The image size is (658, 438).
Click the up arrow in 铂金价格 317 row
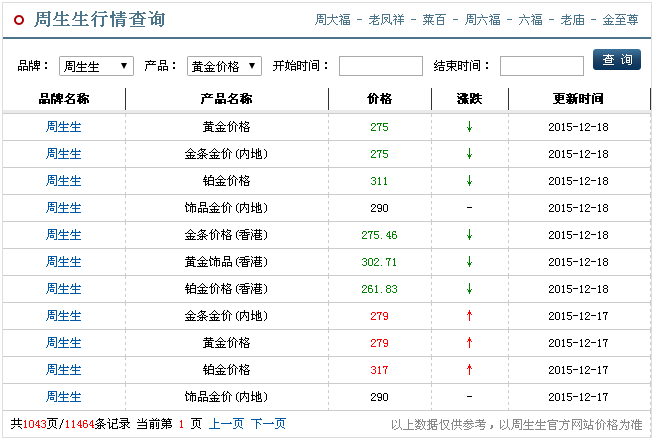click(470, 370)
